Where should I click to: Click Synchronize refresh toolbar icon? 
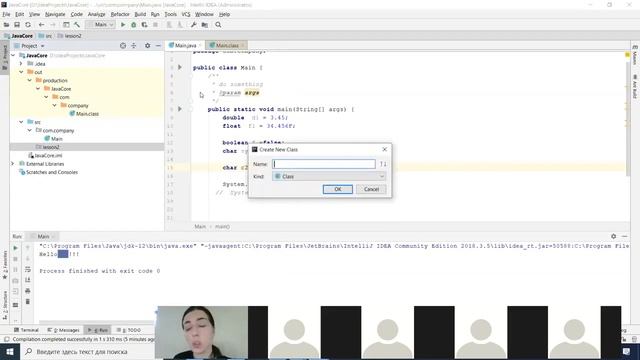pos(28,25)
